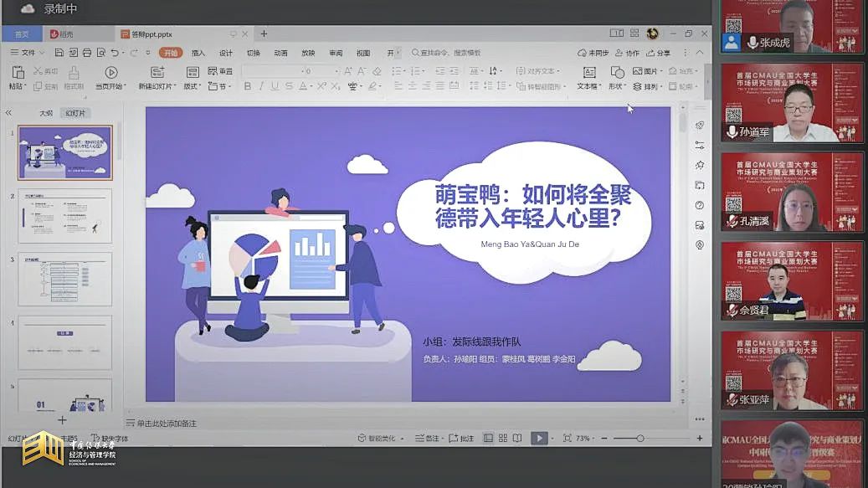Image resolution: width=868 pixels, height=488 pixels.
Task: Switch to Outline (大纲) panel tab
Action: tap(46, 113)
